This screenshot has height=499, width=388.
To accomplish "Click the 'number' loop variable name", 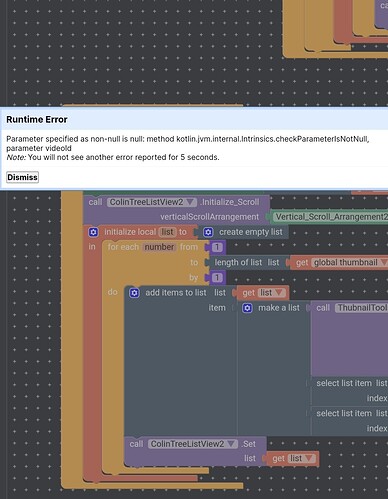I will point(159,247).
